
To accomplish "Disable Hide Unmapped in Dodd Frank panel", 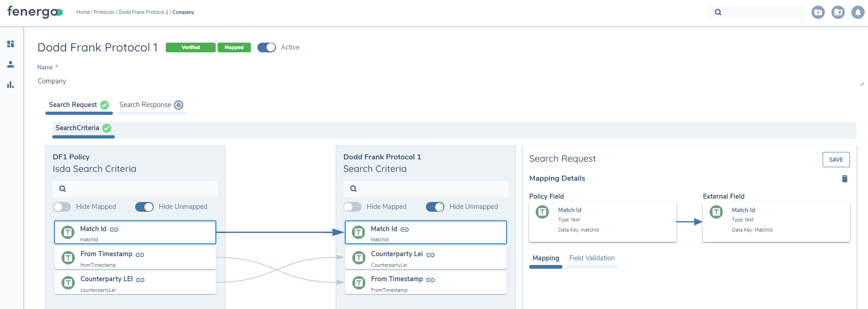I will click(435, 207).
